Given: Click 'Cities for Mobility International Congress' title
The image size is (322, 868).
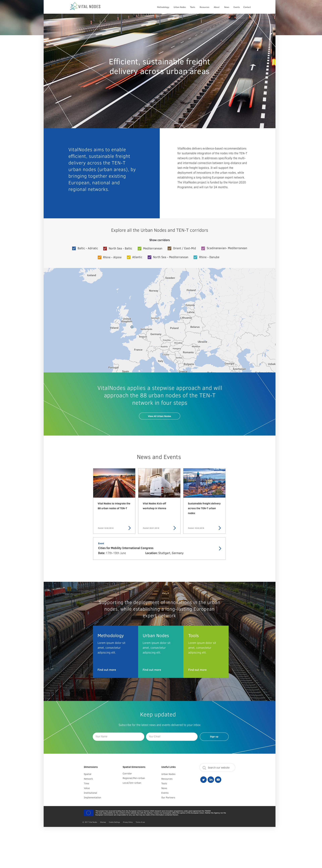Looking at the screenshot, I should 125,548.
